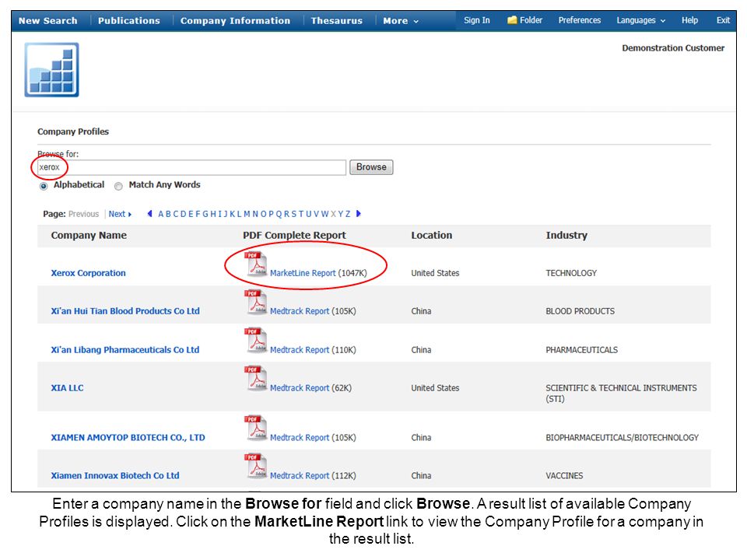This screenshot has height=560, width=747.
Task: Open PDF icon for Xiamen Innovax Biotech report
Action: click(x=256, y=466)
